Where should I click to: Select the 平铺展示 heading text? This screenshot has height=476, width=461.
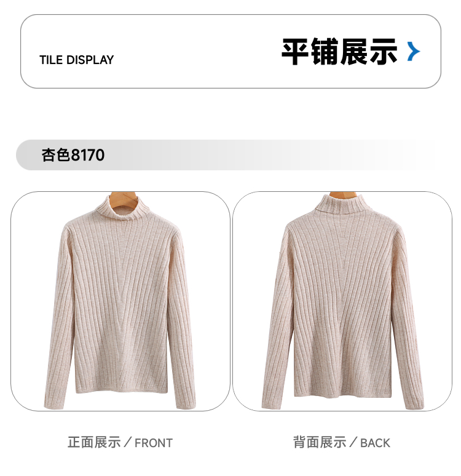[x=339, y=51]
